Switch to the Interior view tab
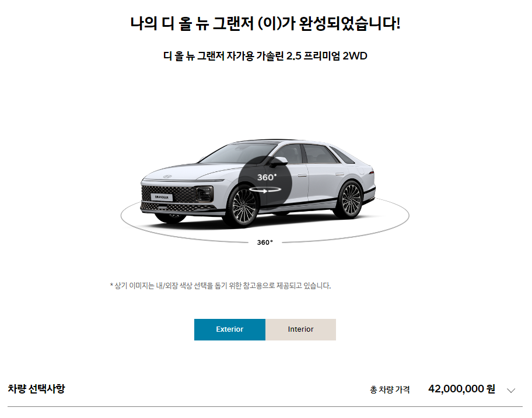This screenshot has width=532, height=418. click(300, 329)
